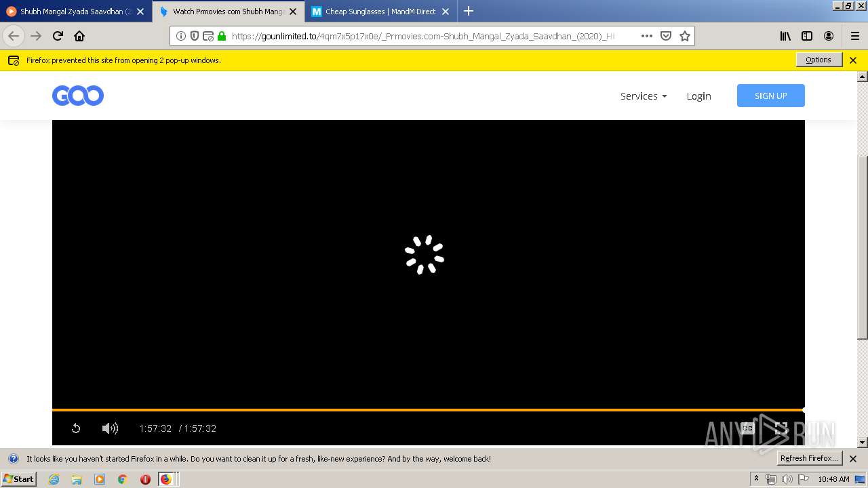Open Windows Media Player taskbar icon

coord(100,479)
